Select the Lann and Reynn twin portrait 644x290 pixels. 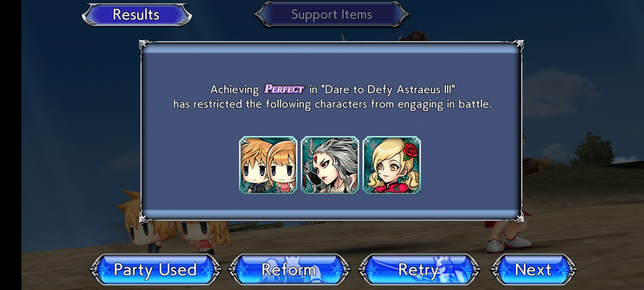point(268,165)
